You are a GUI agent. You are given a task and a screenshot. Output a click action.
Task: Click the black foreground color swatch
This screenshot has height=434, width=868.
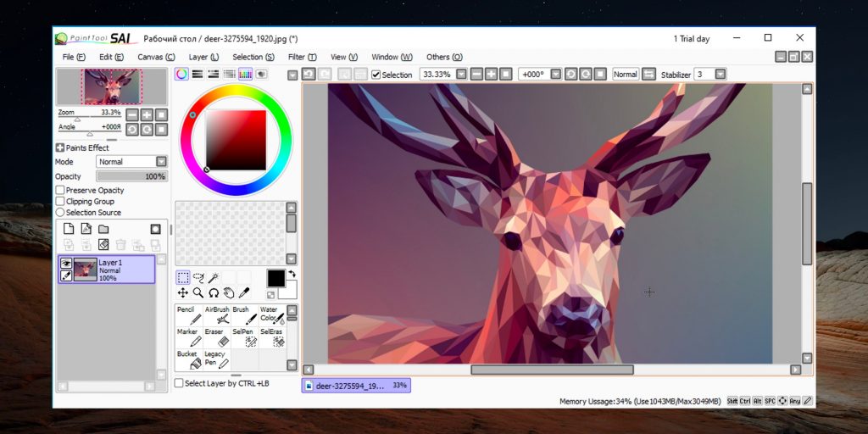tap(275, 278)
